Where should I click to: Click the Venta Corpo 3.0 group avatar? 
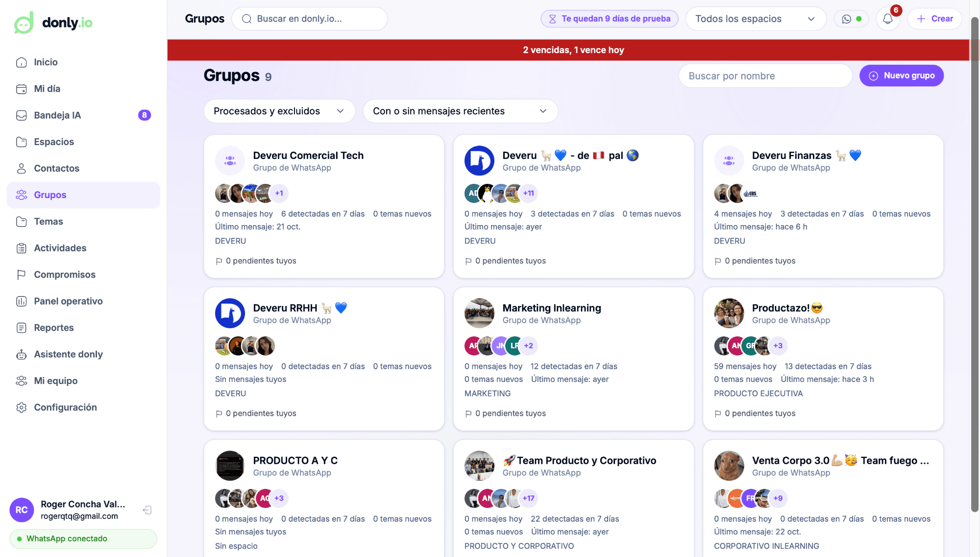[729, 465]
